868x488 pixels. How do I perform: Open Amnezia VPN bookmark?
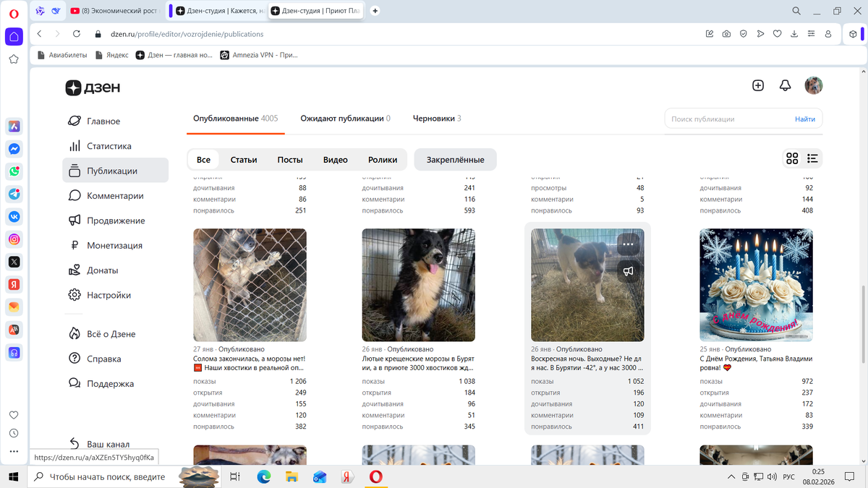259,55
